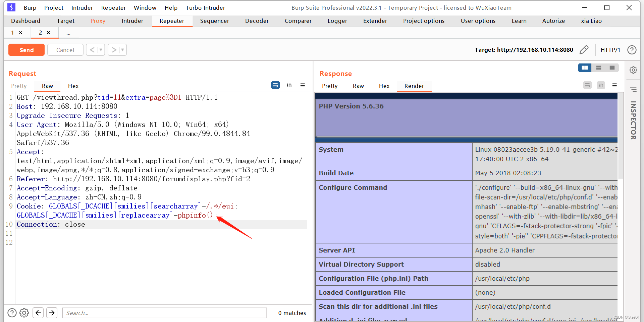The image size is (644, 322).
Task: Enable word wrap in the Response panel
Action: [x=587, y=85]
